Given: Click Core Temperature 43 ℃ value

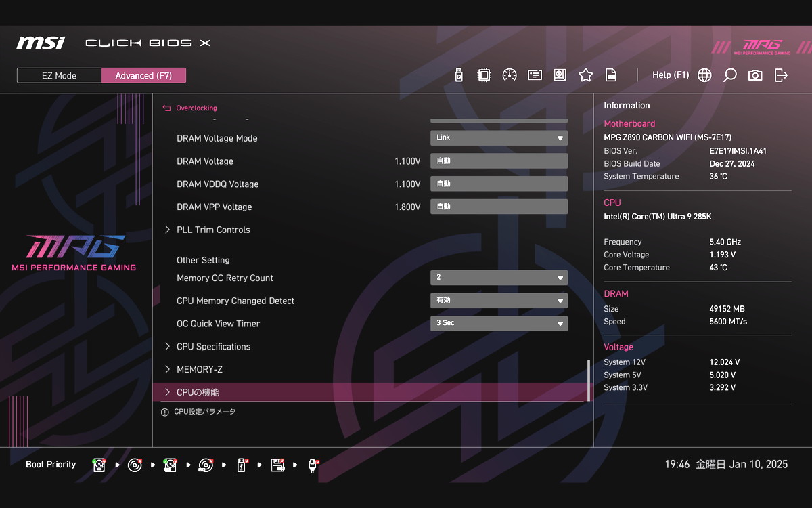Looking at the screenshot, I should click(x=719, y=268).
